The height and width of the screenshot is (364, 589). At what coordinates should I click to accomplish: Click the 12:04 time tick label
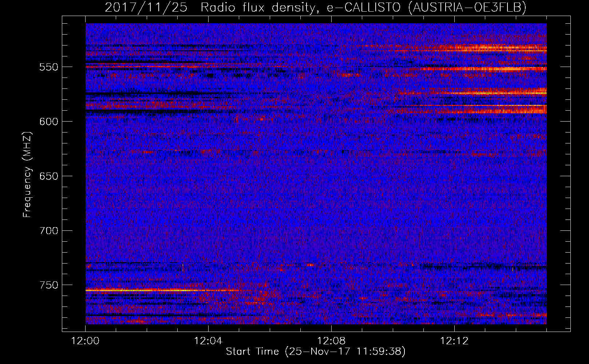[209, 341]
